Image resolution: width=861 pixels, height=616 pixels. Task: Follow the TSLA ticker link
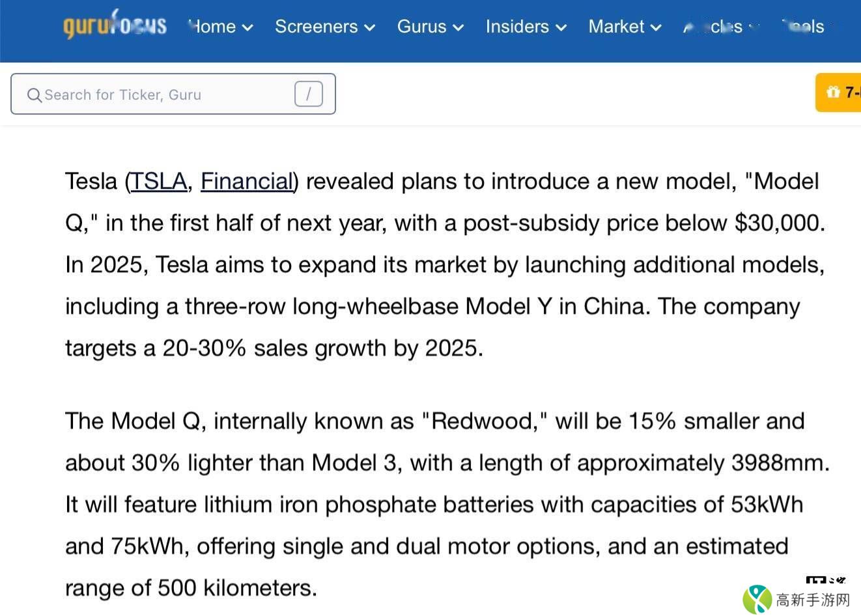pyautogui.click(x=159, y=181)
